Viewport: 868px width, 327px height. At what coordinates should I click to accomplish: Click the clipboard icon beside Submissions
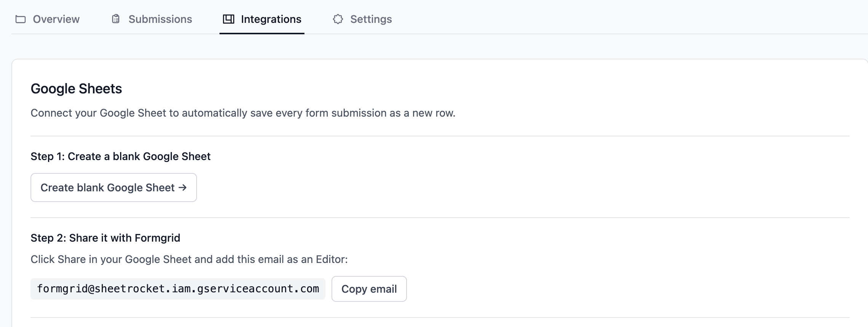[x=115, y=19]
